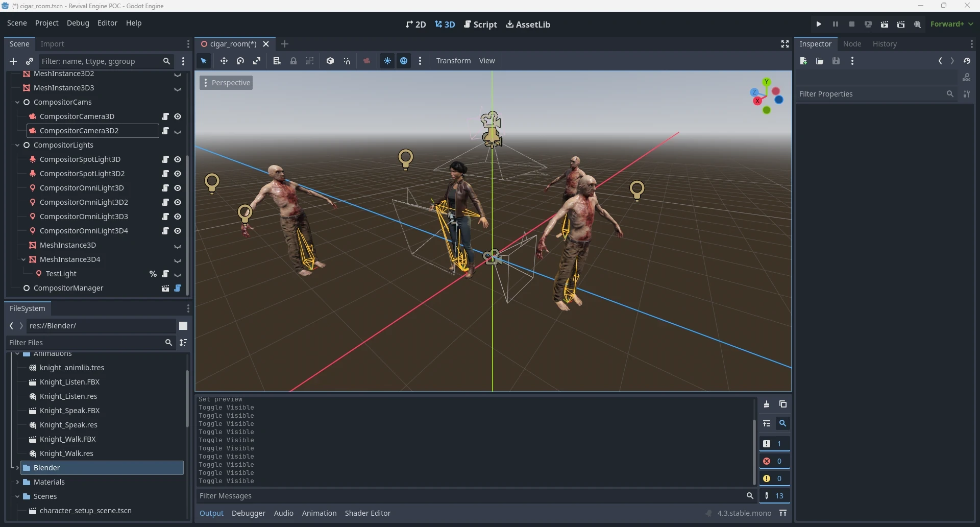Image resolution: width=980 pixels, height=527 pixels.
Task: Create a new resource in Inspector
Action: tap(803, 61)
